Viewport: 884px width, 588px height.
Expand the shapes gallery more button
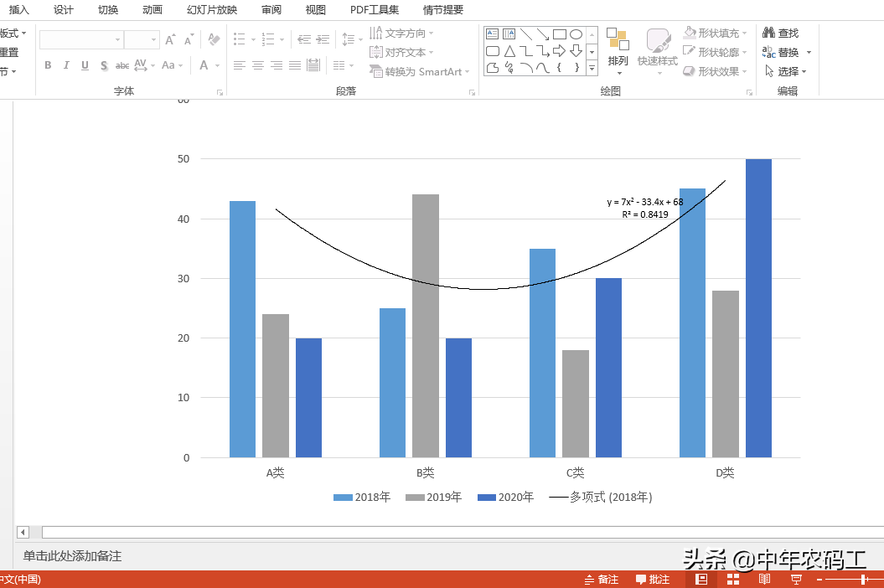coord(592,68)
